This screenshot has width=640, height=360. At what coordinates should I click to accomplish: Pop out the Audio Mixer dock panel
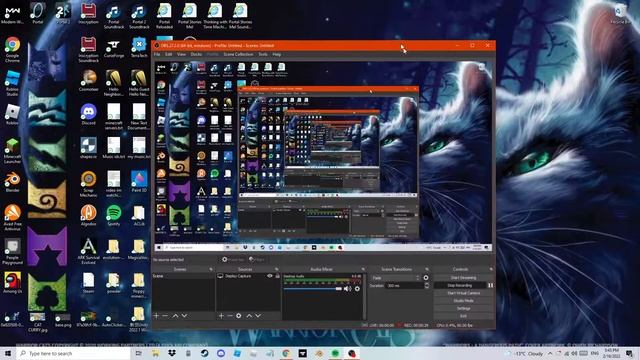363,269
